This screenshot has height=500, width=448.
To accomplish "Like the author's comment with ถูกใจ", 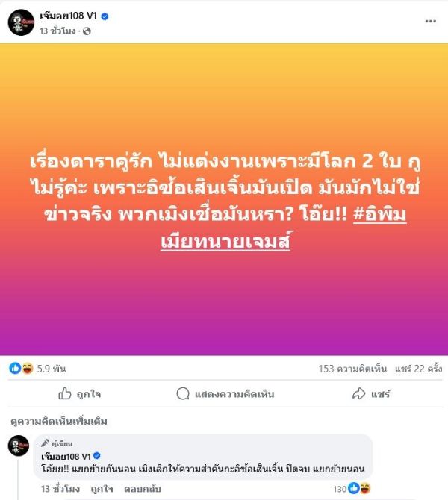I will pyautogui.click(x=102, y=489).
